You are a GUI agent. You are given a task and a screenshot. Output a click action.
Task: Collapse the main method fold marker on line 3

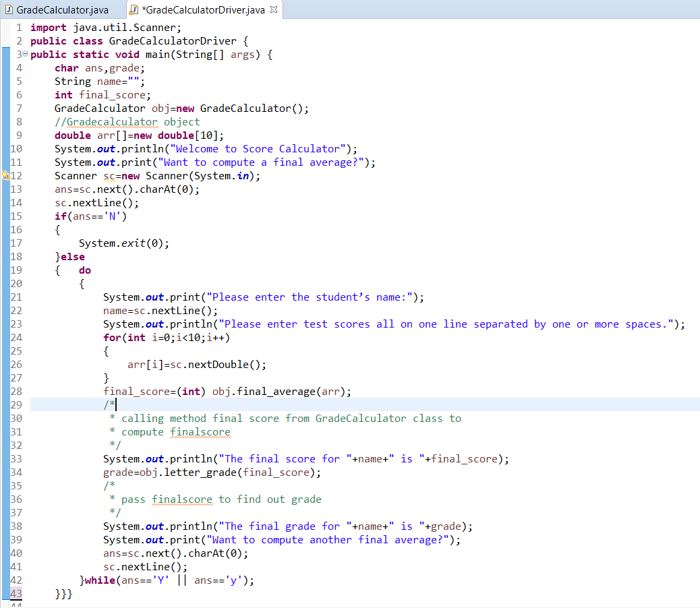26,54
